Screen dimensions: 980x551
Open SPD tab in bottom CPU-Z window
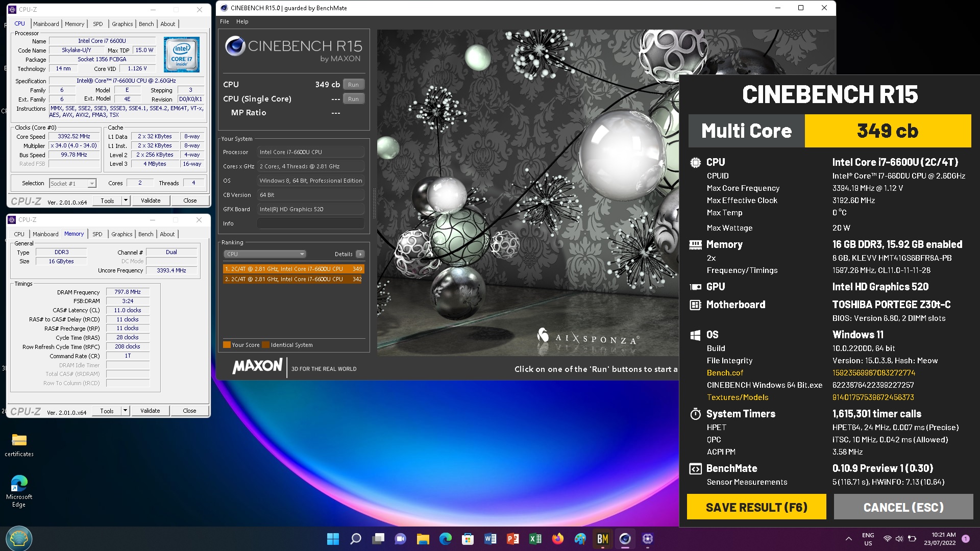(97, 234)
